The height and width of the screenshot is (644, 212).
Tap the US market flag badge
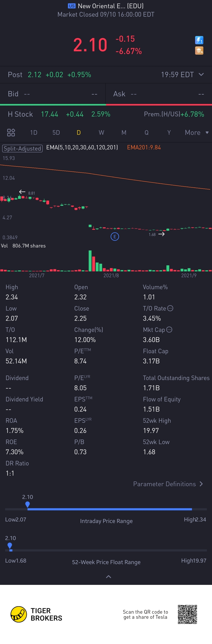[72, 6]
